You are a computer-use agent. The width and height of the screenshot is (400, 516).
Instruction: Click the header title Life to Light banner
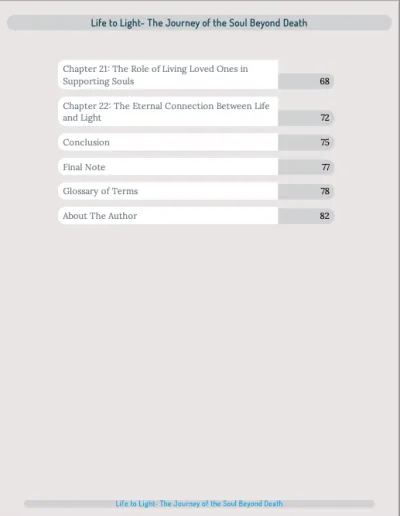(199, 23)
